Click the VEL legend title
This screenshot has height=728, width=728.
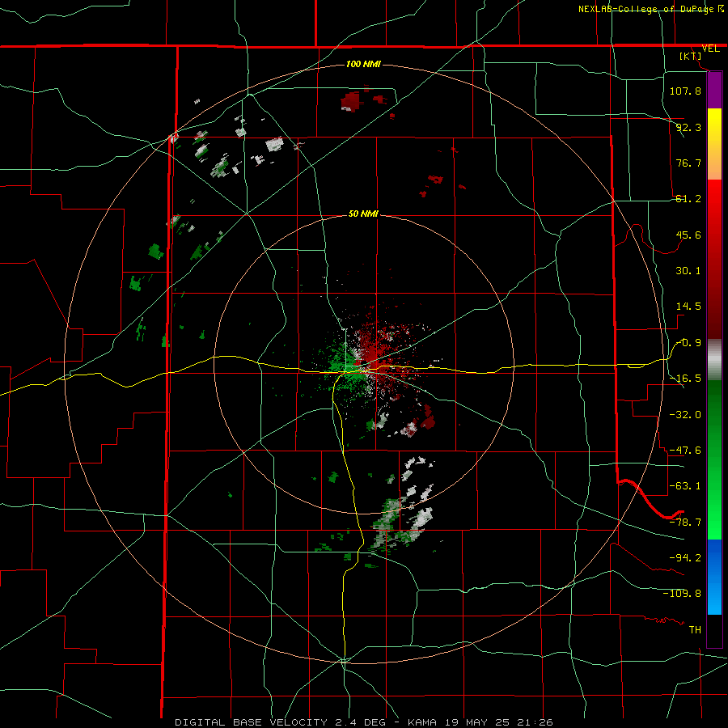tap(710, 49)
